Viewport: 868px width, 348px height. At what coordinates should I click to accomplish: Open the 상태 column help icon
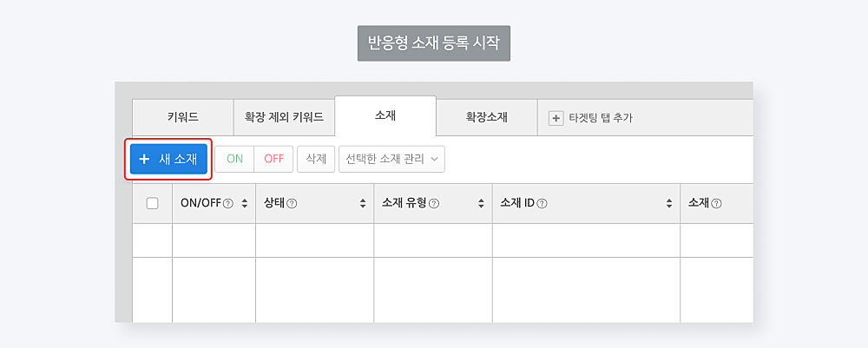point(292,204)
